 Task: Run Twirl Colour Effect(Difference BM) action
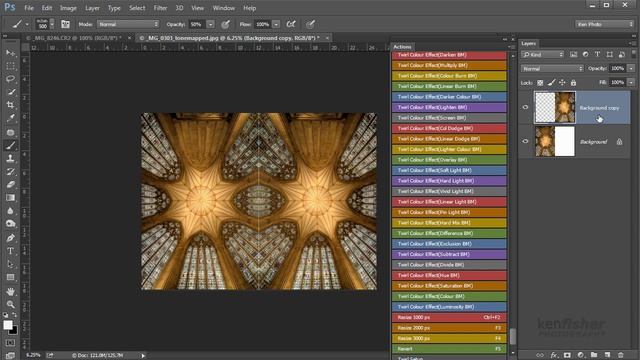pos(449,233)
